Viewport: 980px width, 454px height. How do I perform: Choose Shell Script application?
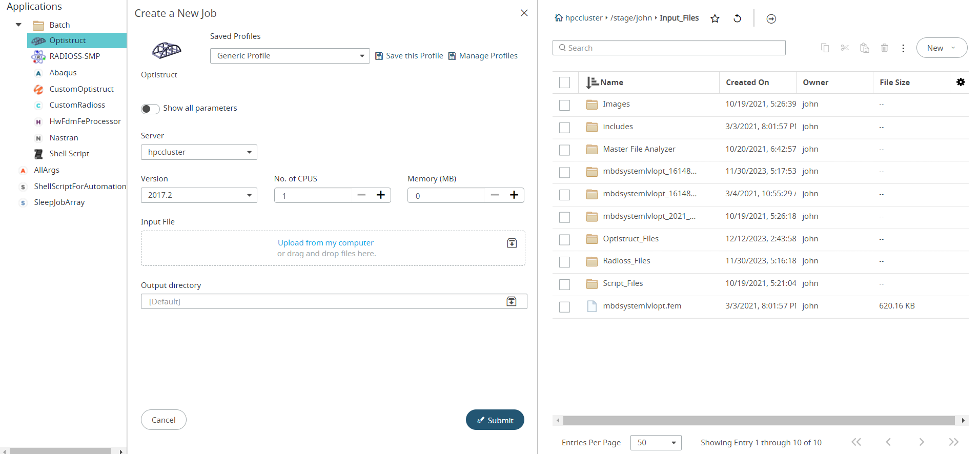click(x=69, y=154)
